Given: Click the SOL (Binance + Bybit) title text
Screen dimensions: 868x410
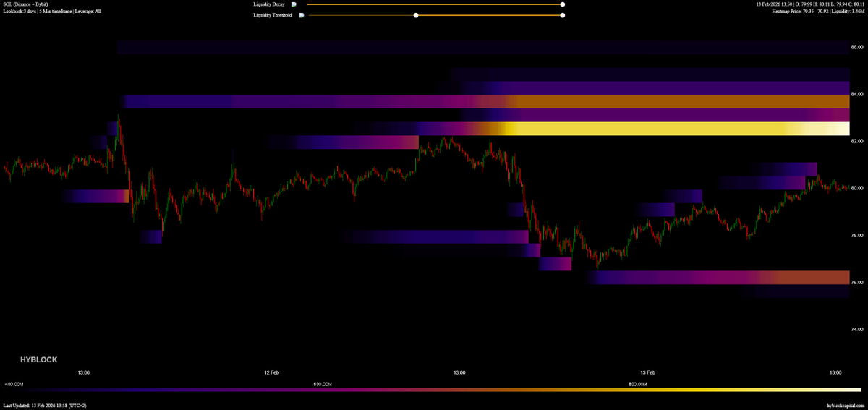Looking at the screenshot, I should pyautogui.click(x=25, y=4).
